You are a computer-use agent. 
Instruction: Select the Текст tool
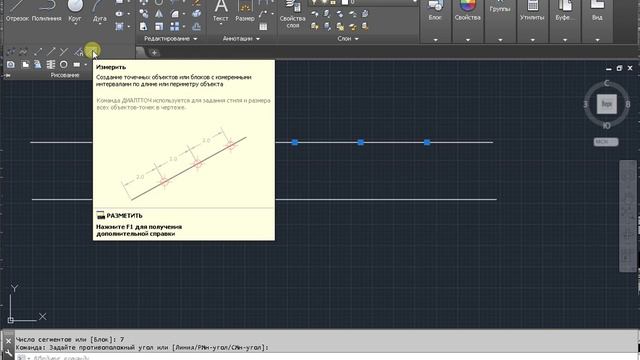coord(220,11)
